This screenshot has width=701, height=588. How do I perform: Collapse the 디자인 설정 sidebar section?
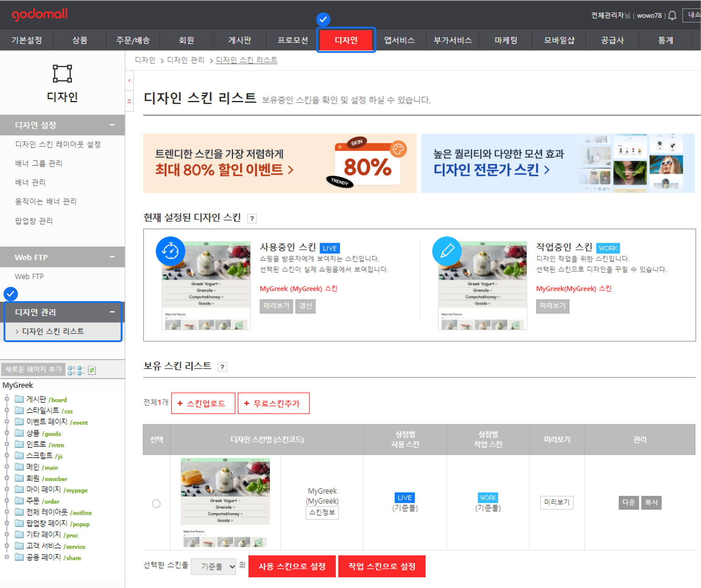pos(112,125)
